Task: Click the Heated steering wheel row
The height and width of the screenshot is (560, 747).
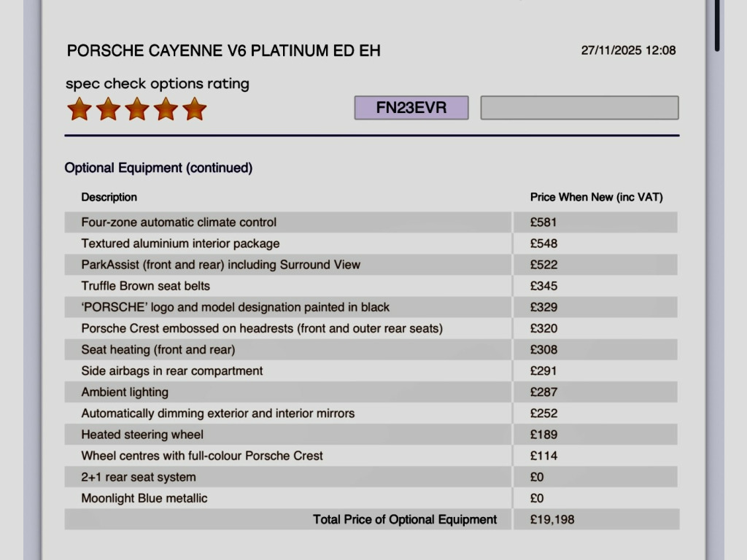Action: [142, 435]
